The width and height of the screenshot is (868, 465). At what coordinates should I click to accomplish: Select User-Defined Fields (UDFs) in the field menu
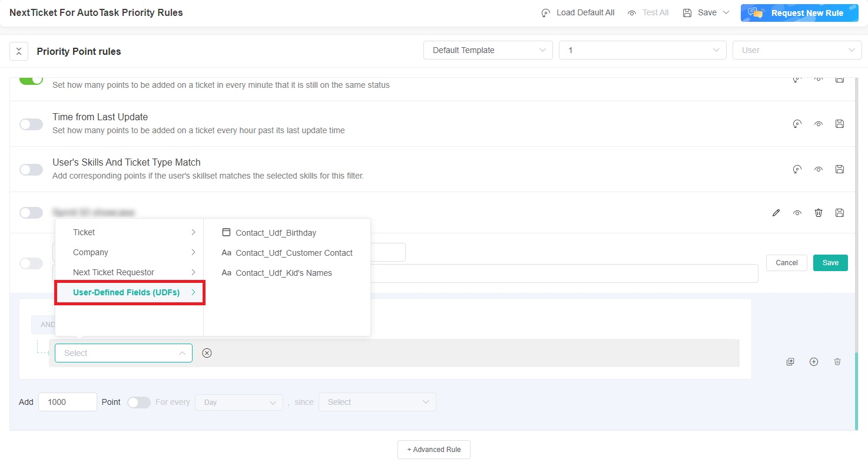[126, 292]
